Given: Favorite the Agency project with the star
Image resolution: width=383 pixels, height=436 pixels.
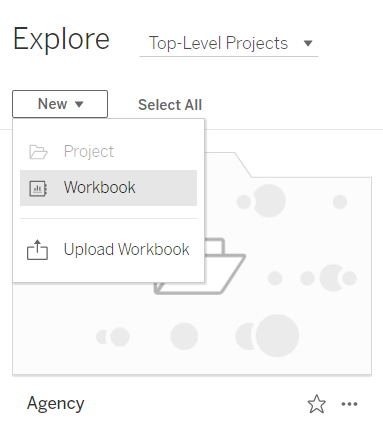Looking at the screenshot, I should point(316,404).
